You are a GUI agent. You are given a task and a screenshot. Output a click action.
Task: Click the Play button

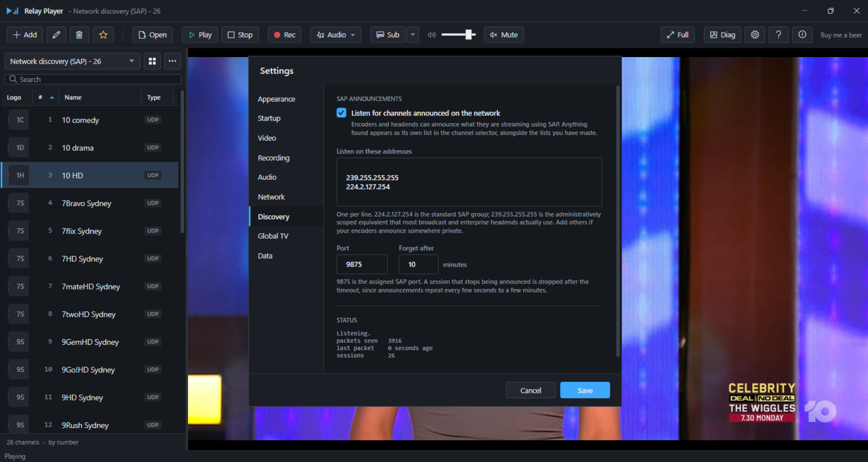(200, 35)
